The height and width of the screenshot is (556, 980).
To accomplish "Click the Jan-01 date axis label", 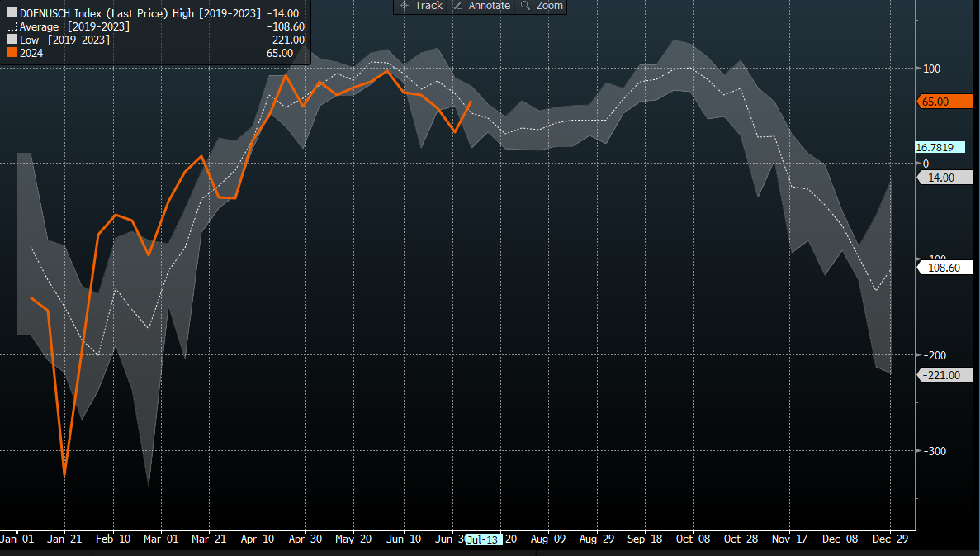I will pos(17,539).
